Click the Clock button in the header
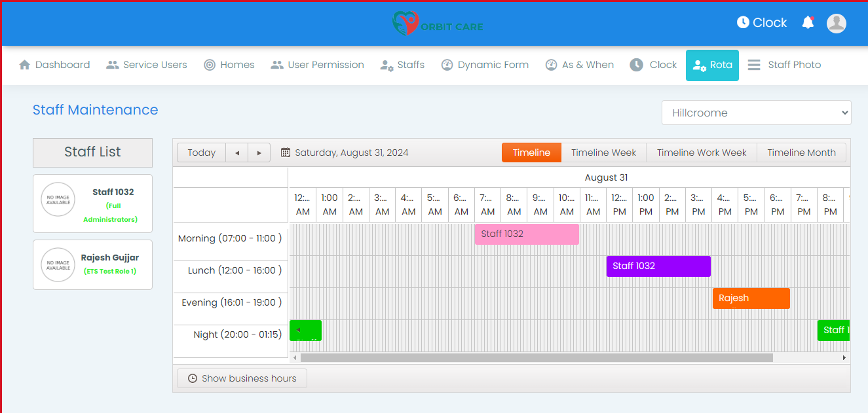Image resolution: width=868 pixels, height=413 pixels. pyautogui.click(x=761, y=22)
